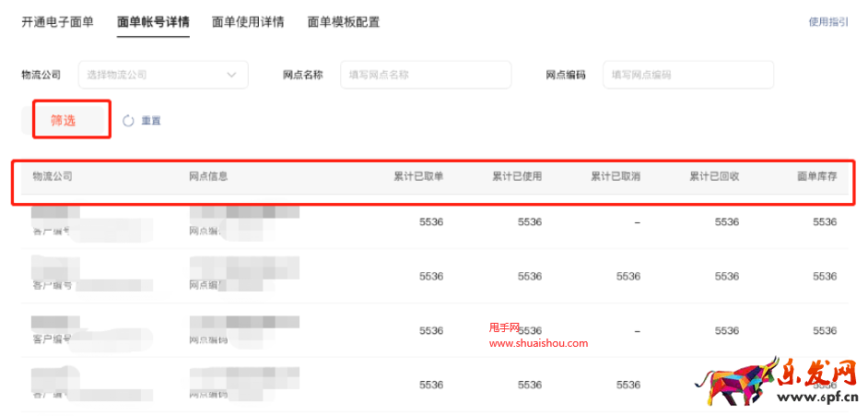Click the 累计已使用 column header
This screenshot has width=868, height=416.
[x=517, y=176]
